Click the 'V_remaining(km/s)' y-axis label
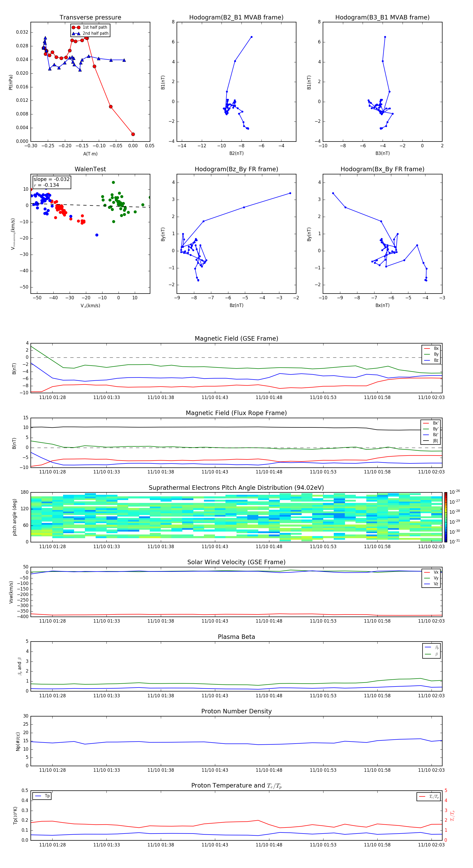 (13, 234)
